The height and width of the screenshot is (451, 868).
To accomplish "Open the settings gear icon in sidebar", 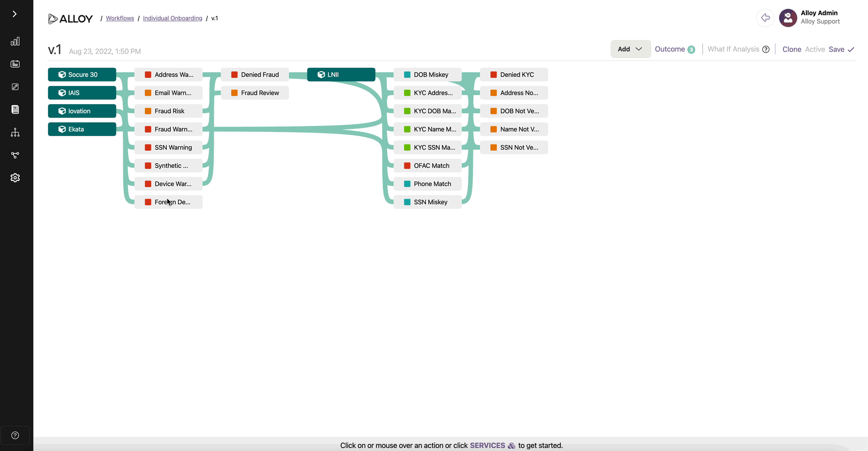I will coord(15,178).
